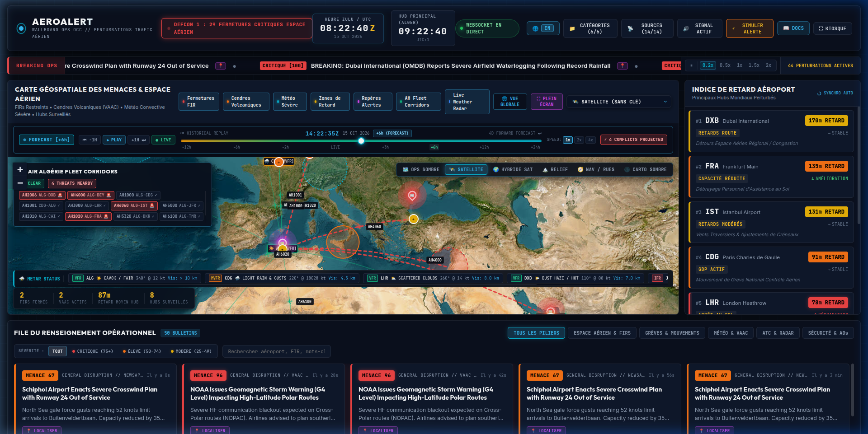This screenshot has height=434, width=868.
Task: Switch to Relief map style
Action: click(555, 170)
